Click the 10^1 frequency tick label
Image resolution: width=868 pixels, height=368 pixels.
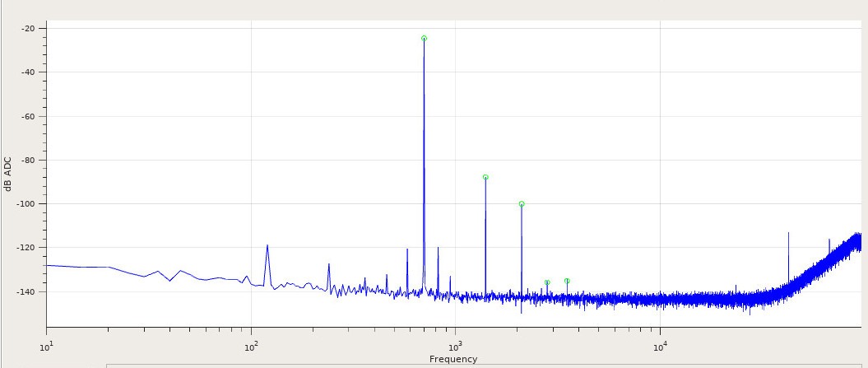47,347
